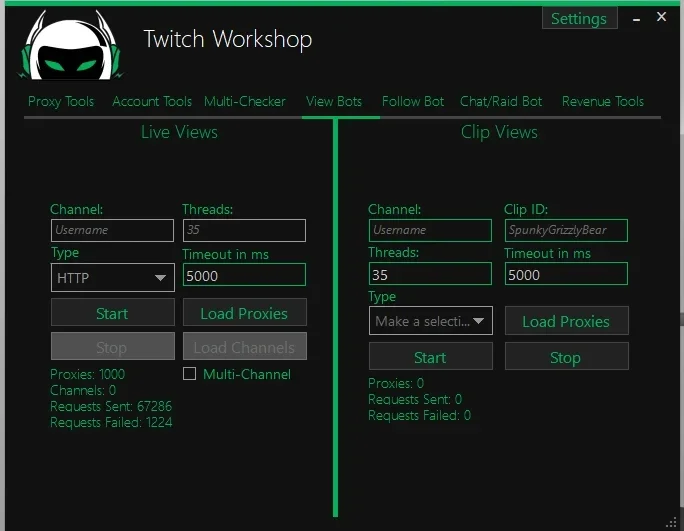Stop the Clip Views bot
This screenshot has width=684, height=531.
click(567, 356)
